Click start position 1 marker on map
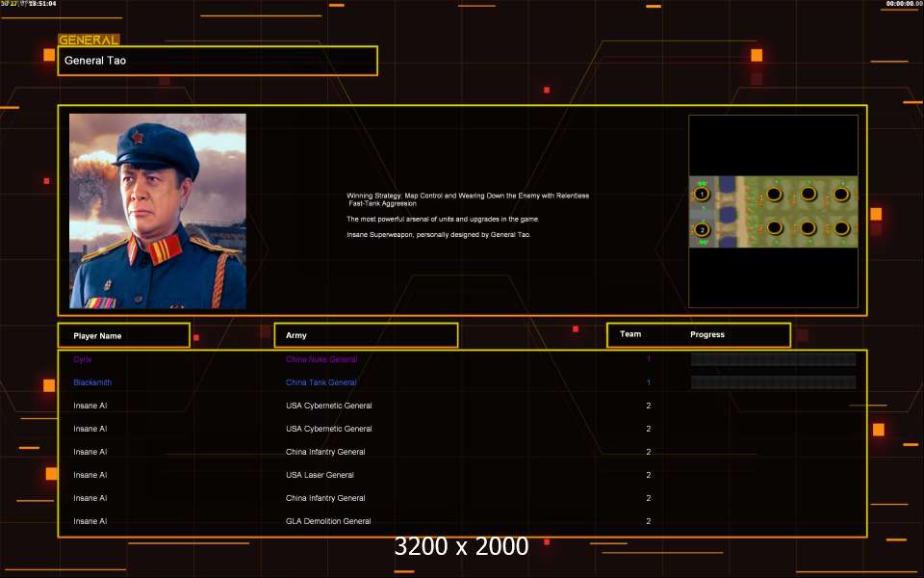This screenshot has height=578, width=924. pos(702,194)
